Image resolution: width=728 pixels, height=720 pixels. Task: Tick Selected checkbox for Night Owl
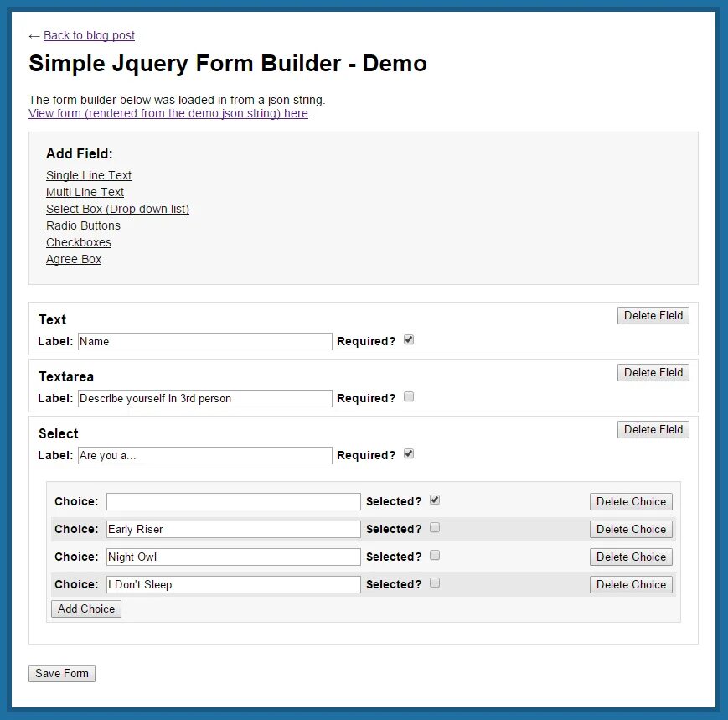click(435, 556)
